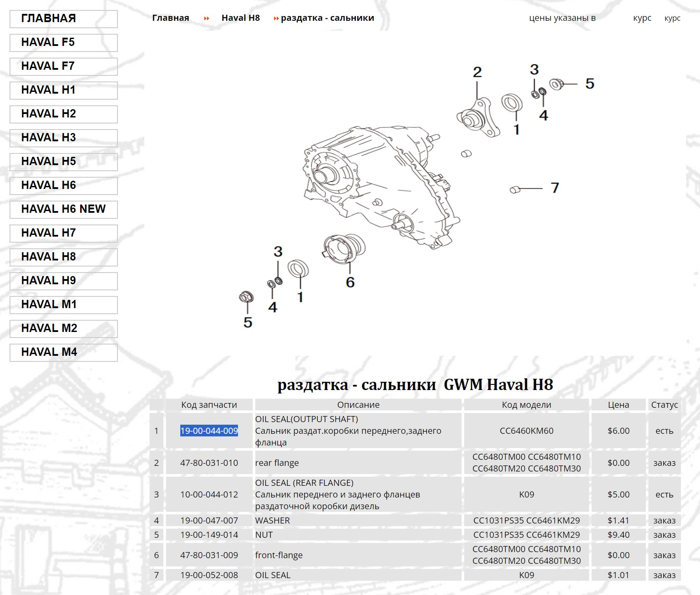Select HAVAL M4 model
This screenshot has width=700, height=595.
64,352
